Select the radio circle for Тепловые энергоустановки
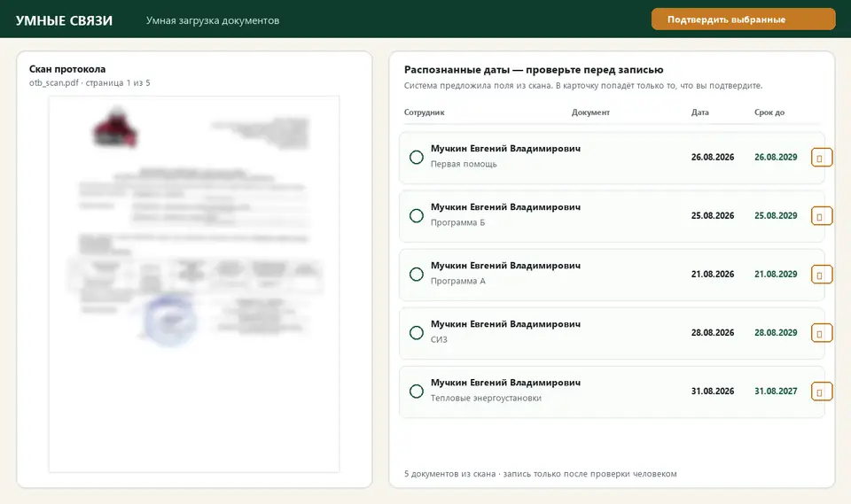This screenshot has height=504, width=851. (417, 392)
